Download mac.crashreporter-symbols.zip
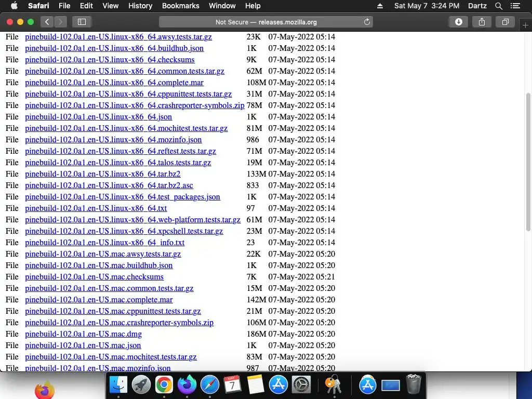This screenshot has width=532, height=399. 119,323
